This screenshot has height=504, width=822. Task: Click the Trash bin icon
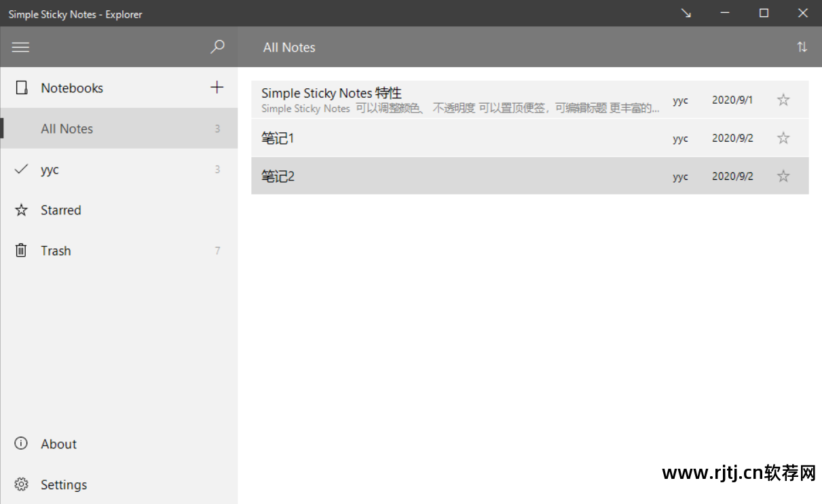pyautogui.click(x=21, y=250)
